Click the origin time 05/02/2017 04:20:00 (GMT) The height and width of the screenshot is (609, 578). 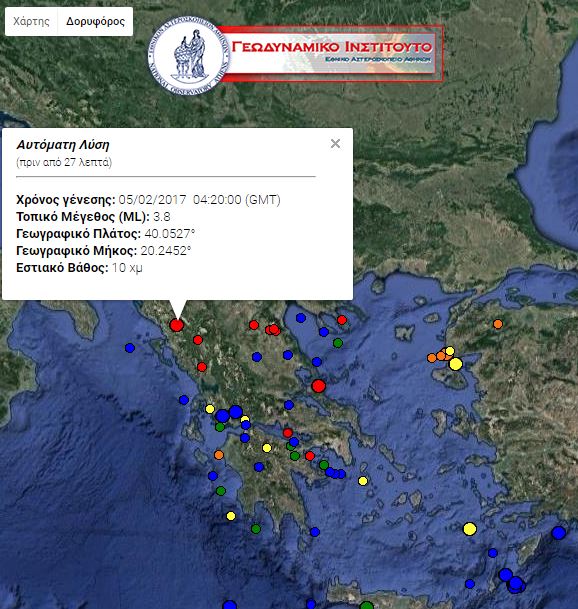[199, 200]
